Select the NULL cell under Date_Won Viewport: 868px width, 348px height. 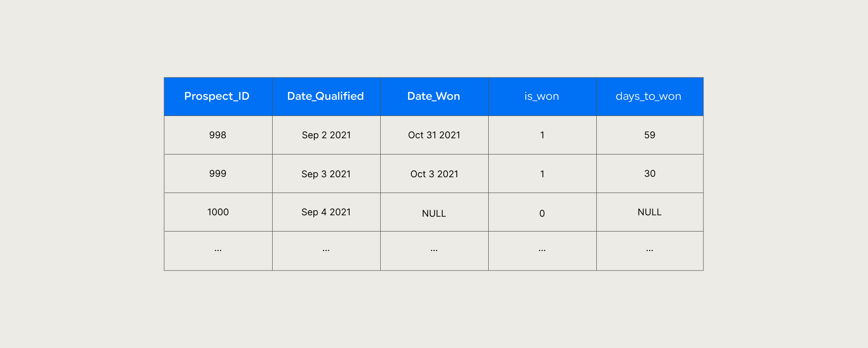tap(434, 213)
